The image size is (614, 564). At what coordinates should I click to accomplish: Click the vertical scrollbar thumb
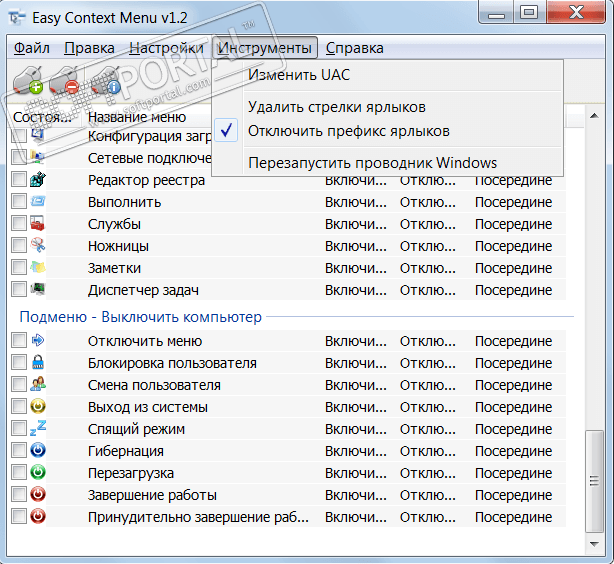[594, 481]
